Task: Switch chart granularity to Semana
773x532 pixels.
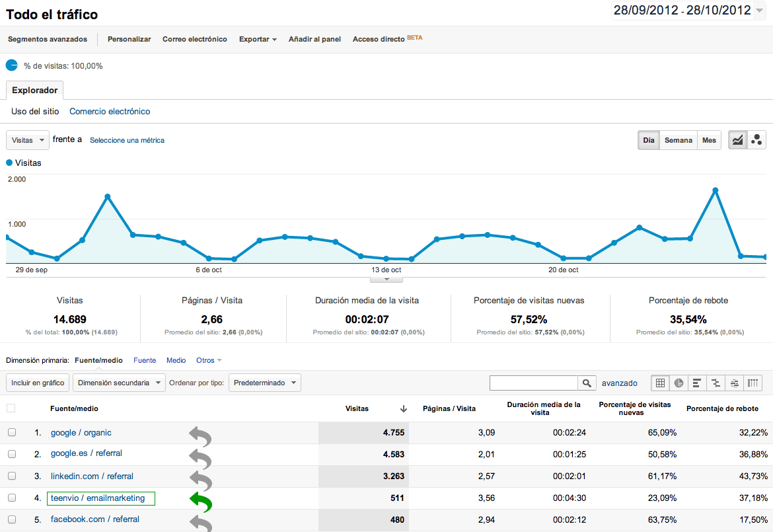Action: 679,140
